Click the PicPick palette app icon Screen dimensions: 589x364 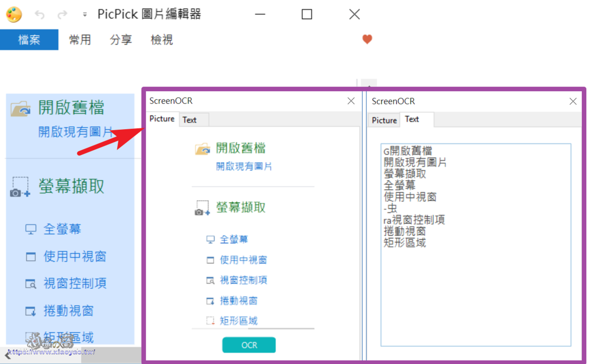14,15
